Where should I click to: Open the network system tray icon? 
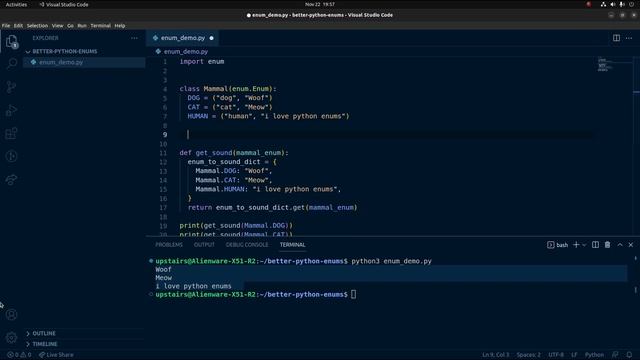click(603, 4)
